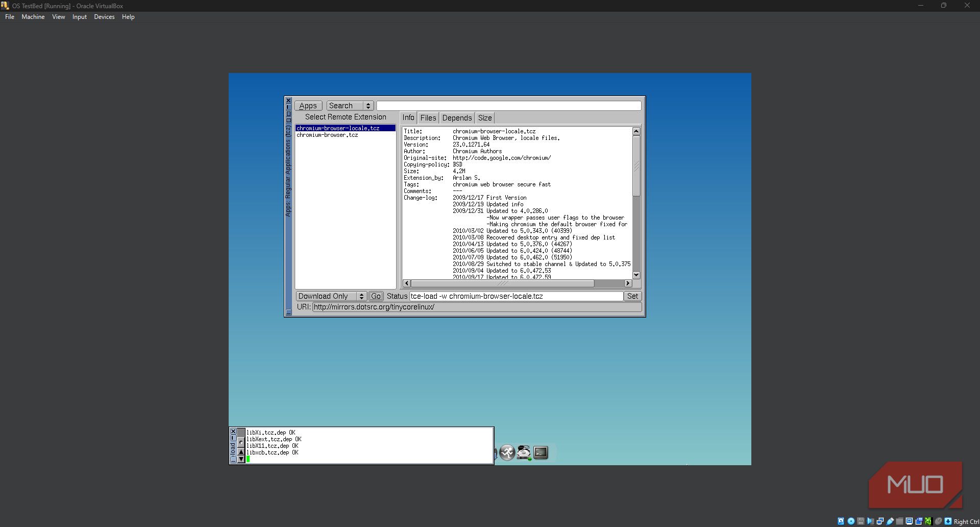Click the floppy disk status icon in VirtualBox
Screen dimensions: 980x527
click(861, 521)
